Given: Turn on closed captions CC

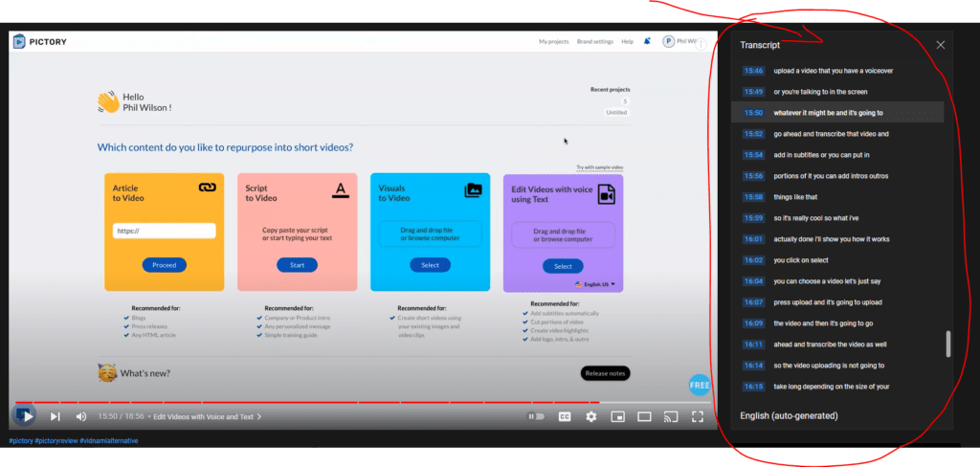Looking at the screenshot, I should click(565, 416).
